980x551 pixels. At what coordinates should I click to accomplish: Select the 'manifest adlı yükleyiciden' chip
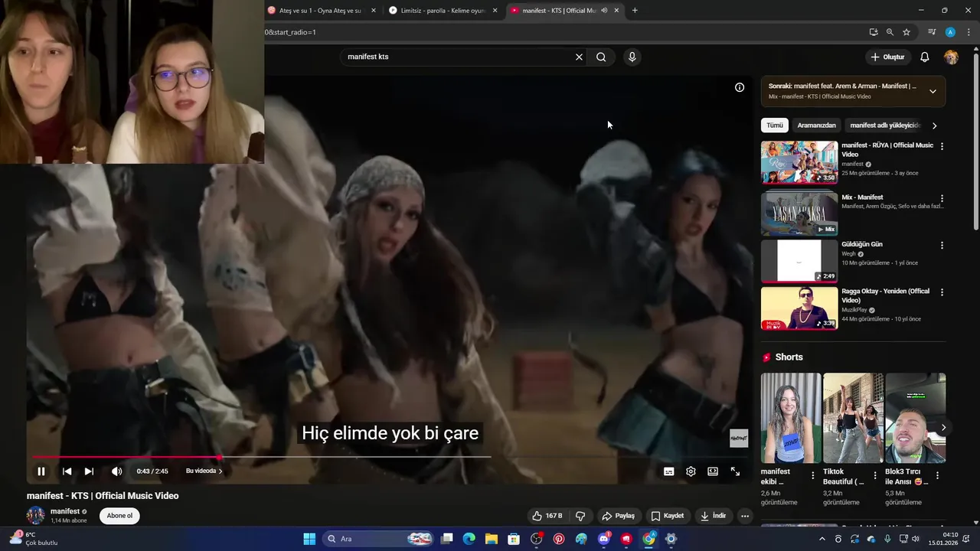click(884, 126)
